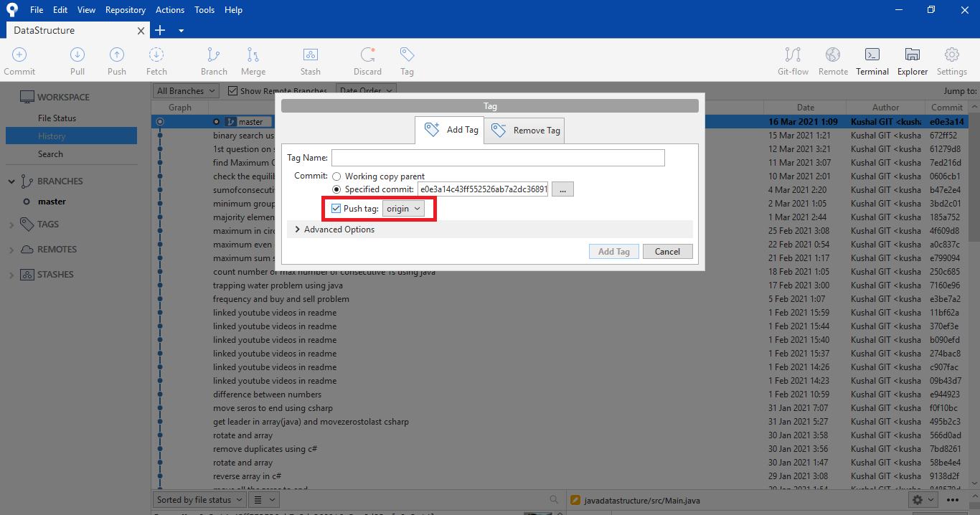Viewport: 980px width, 515px height.
Task: Open the list view mode dropdown
Action: [x=263, y=500]
